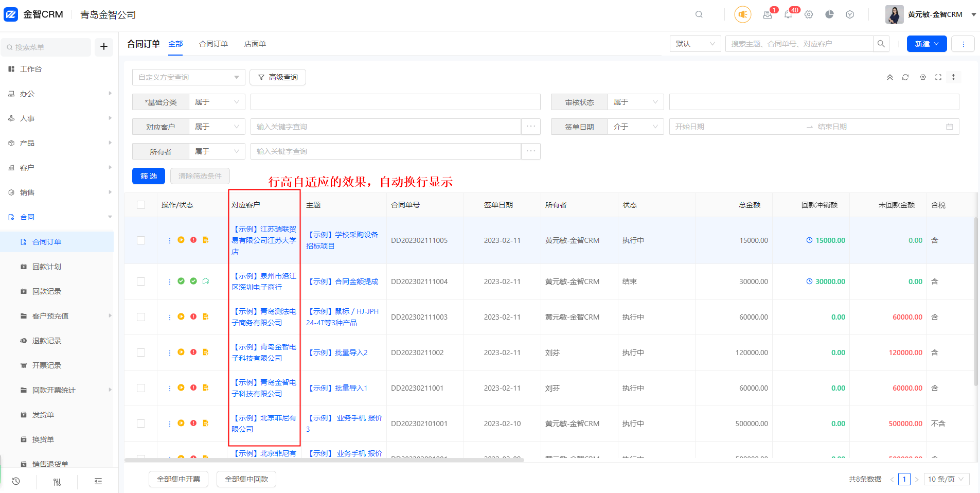Viewport: 980px width, 493px height.
Task: Open the 自定义方案查询 dropdown
Action: 189,77
